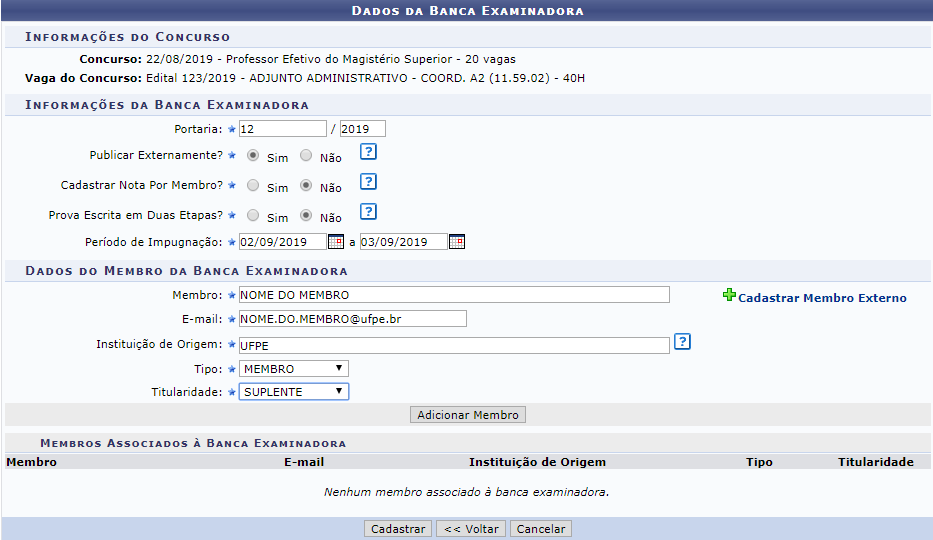Click the Portaria year field

pyautogui.click(x=362, y=129)
